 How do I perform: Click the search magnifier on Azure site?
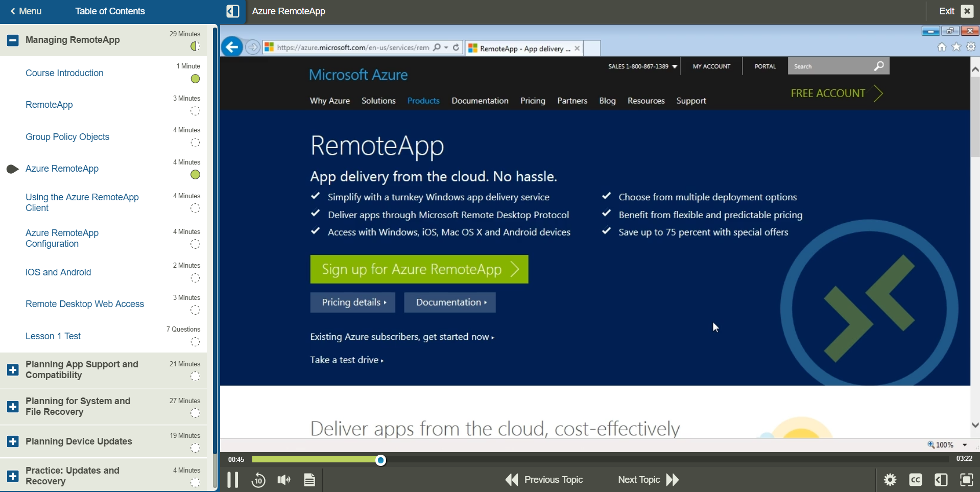[x=878, y=66]
